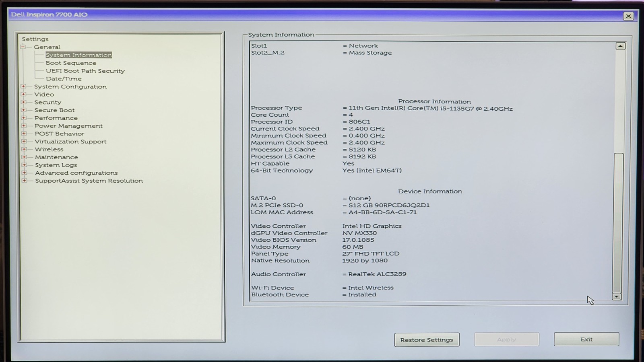This screenshot has height=362, width=644.
Task: Expand the Virtualization Support node
Action: point(24,141)
